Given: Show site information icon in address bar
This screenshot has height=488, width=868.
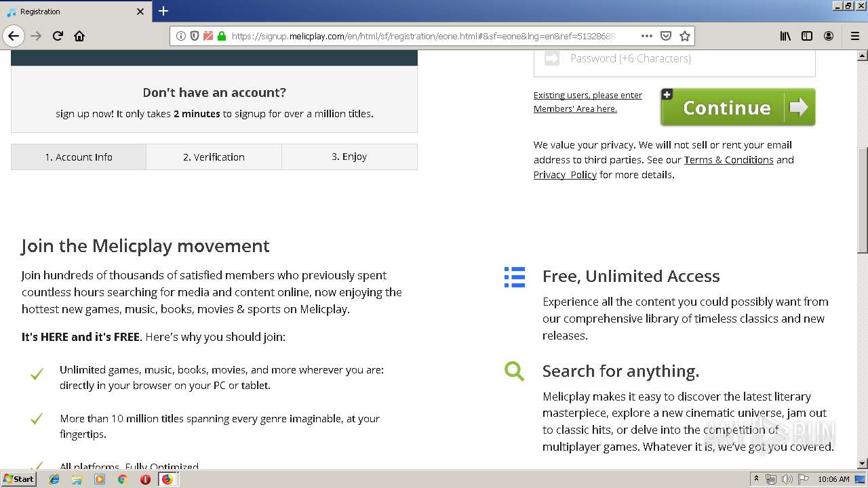Looking at the screenshot, I should [x=181, y=36].
